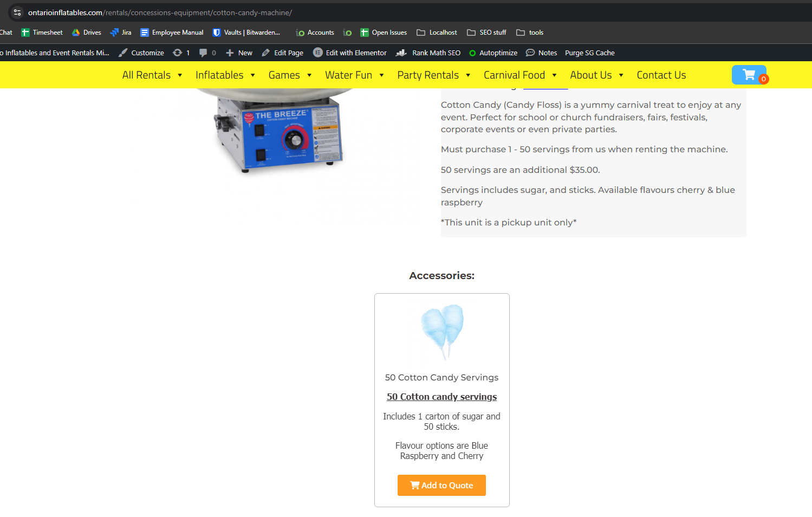The height and width of the screenshot is (517, 812).
Task: Click the site information icon in address bar
Action: coord(17,12)
